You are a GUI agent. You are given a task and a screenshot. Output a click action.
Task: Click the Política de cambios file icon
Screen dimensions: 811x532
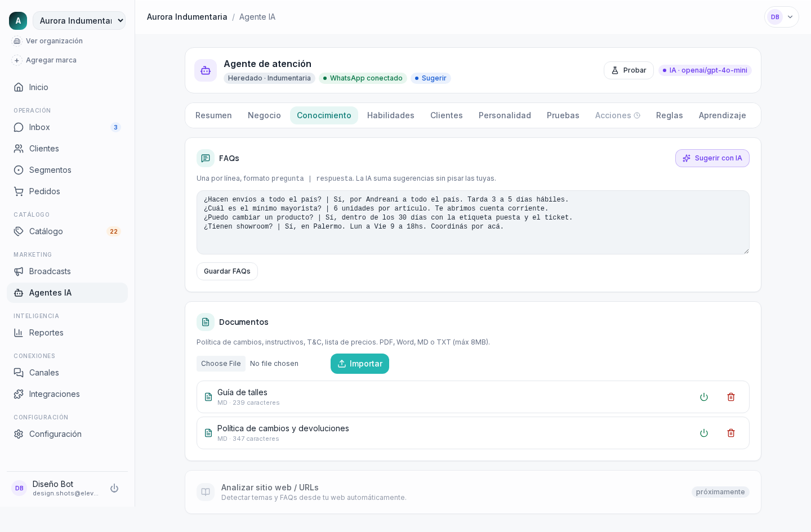(208, 433)
